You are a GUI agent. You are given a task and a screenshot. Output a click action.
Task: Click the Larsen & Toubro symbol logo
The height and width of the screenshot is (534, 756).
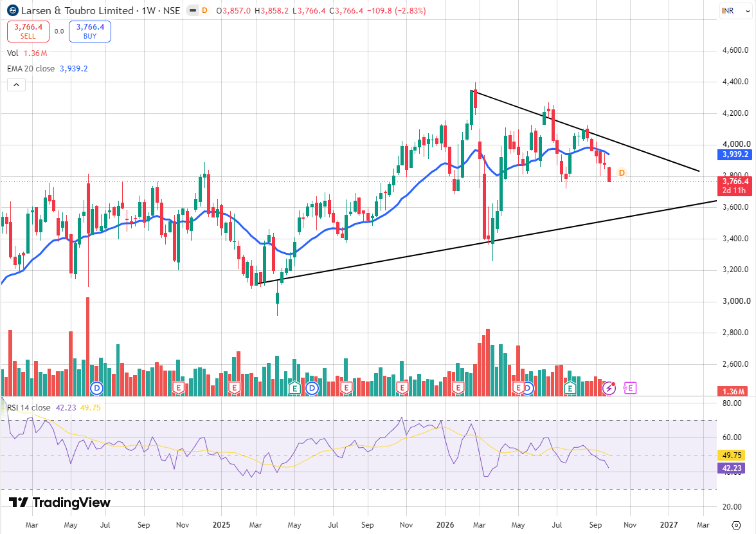click(x=13, y=10)
